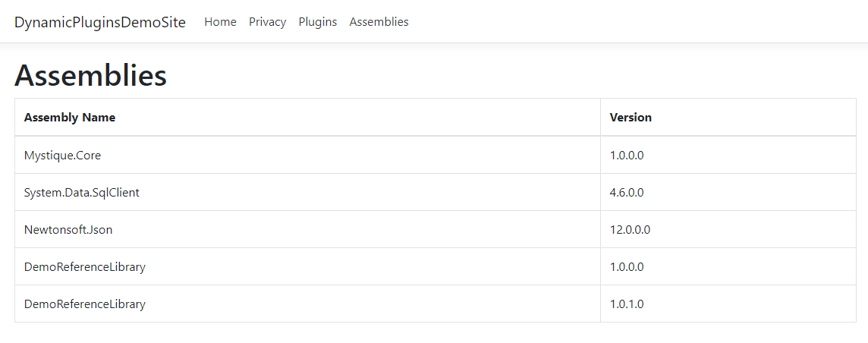This screenshot has width=868, height=343.
Task: Select the Newtonsoft.Json assembly name
Action: (x=68, y=229)
